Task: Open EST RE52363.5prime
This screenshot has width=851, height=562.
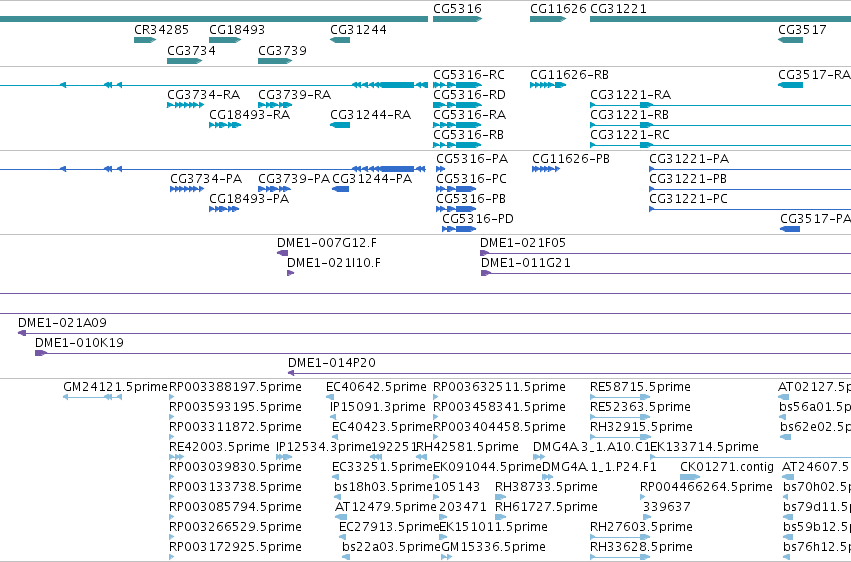Action: [620, 417]
